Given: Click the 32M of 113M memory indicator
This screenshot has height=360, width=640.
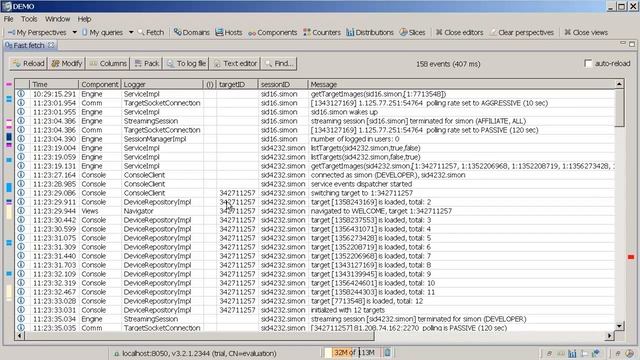Looking at the screenshot, I should click(353, 352).
